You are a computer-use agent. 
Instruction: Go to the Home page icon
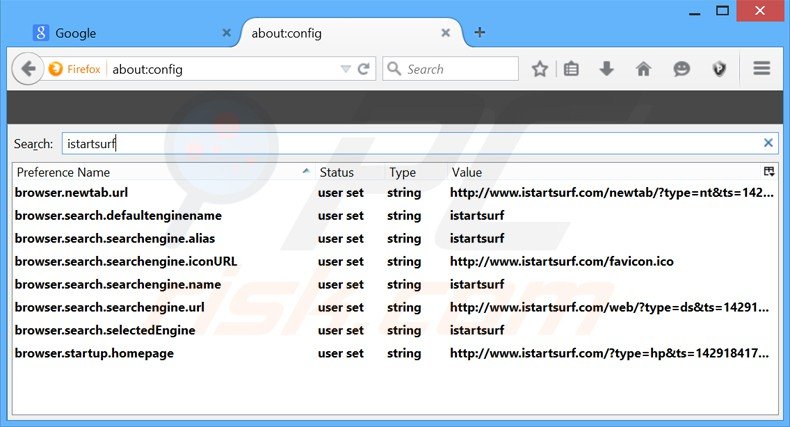click(643, 68)
